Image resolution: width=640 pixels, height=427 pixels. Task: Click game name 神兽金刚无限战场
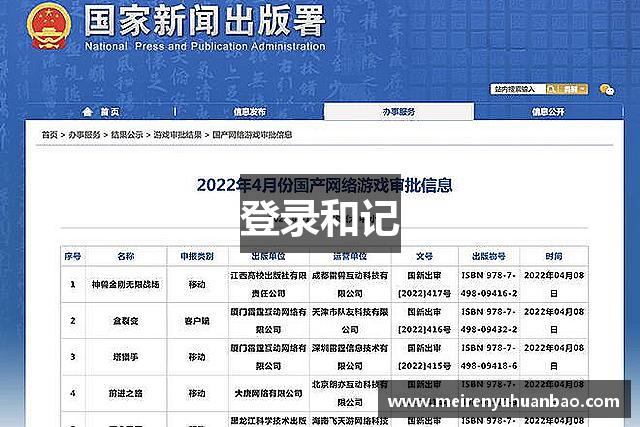point(126,285)
